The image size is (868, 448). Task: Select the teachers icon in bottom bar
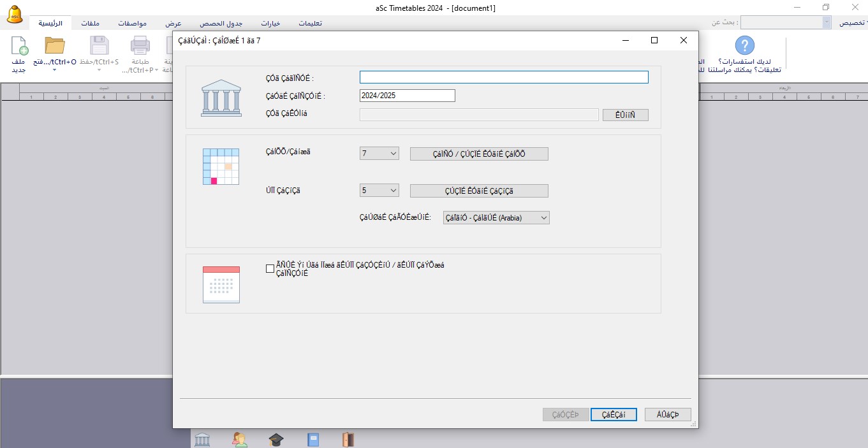point(240,439)
